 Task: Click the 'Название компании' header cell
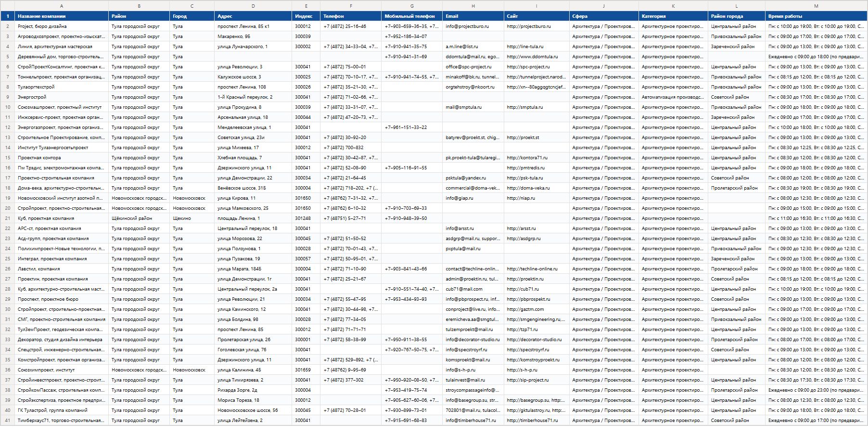coord(62,16)
